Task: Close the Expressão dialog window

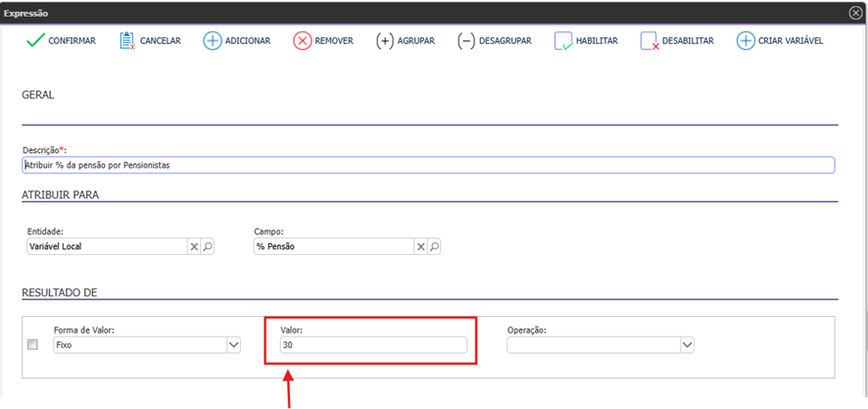Action: point(855,13)
